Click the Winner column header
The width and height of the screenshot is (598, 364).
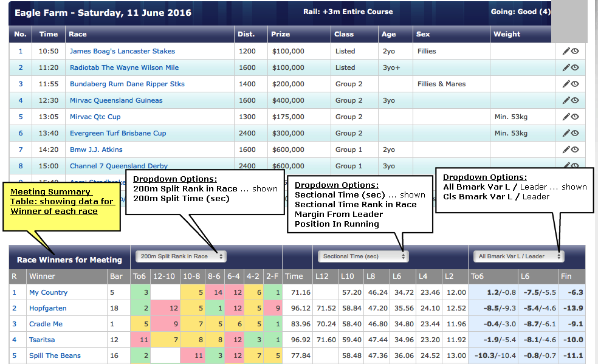coord(42,276)
